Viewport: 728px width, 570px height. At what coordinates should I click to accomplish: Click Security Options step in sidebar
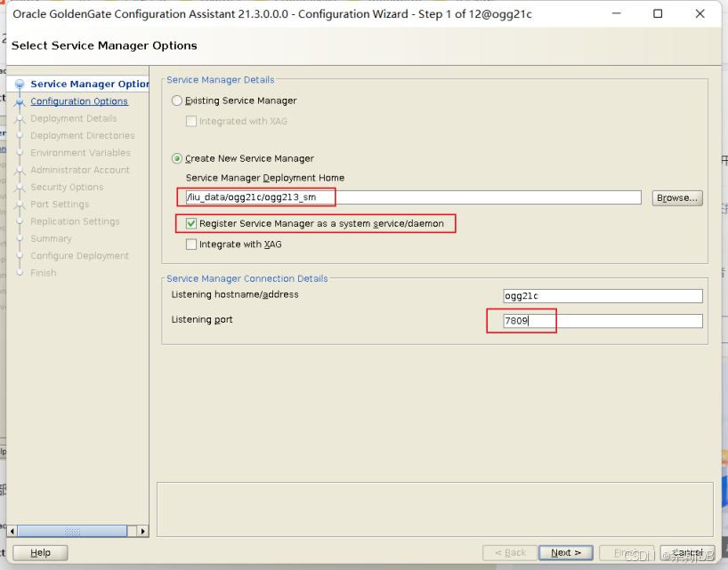point(67,187)
